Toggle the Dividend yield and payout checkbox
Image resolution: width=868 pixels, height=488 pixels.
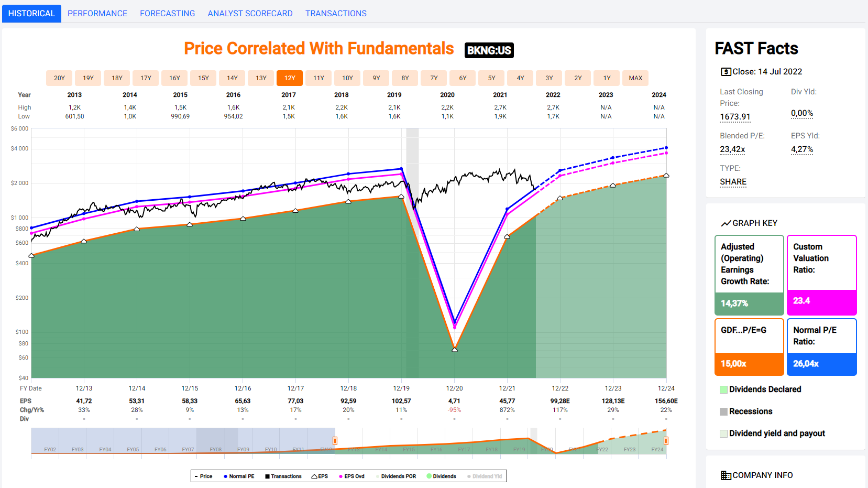click(723, 433)
